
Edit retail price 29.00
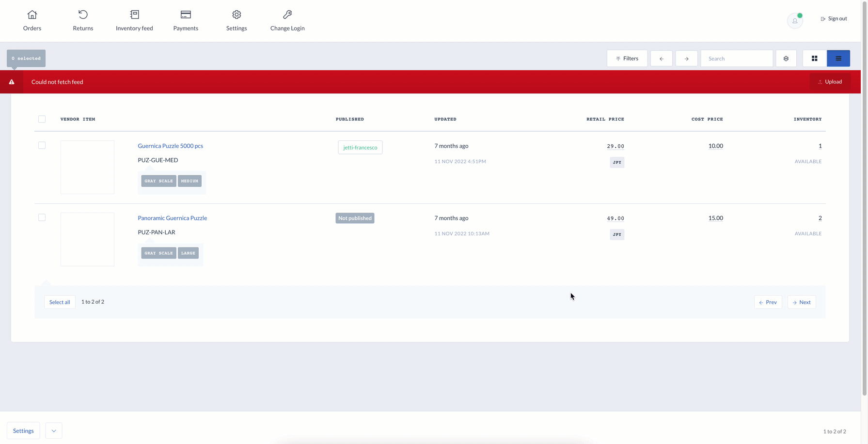click(615, 146)
